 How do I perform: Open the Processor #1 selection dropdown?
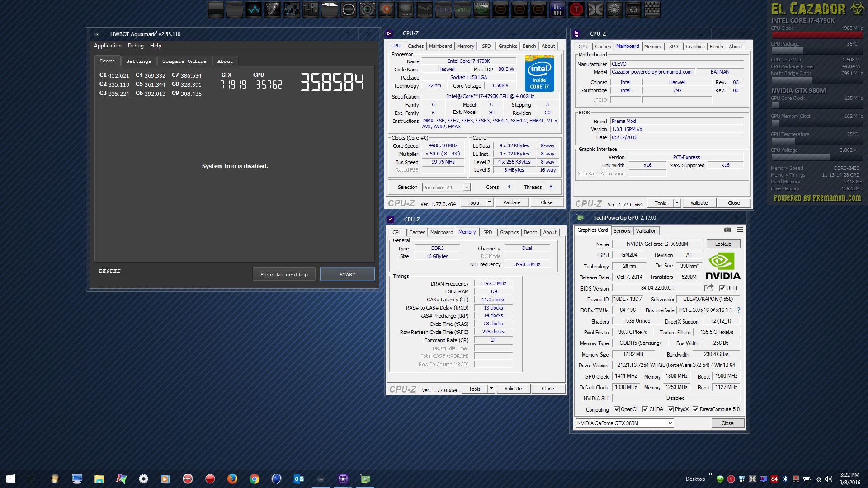[446, 187]
